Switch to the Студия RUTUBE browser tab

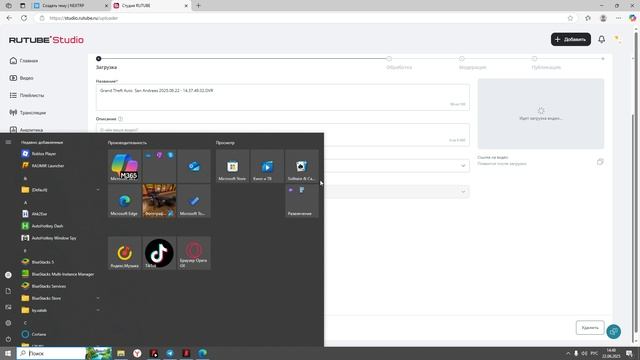pos(151,6)
